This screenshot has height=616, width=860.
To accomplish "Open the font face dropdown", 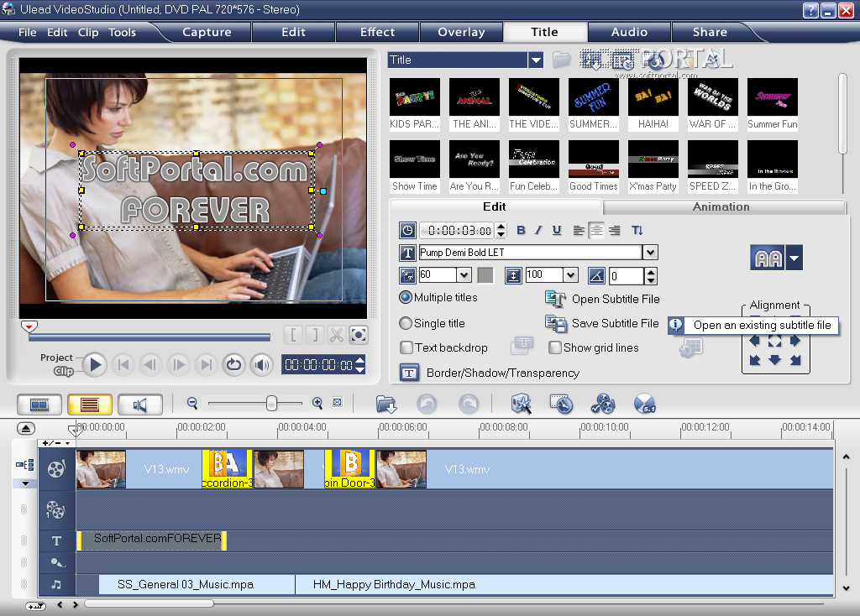I will 650,252.
